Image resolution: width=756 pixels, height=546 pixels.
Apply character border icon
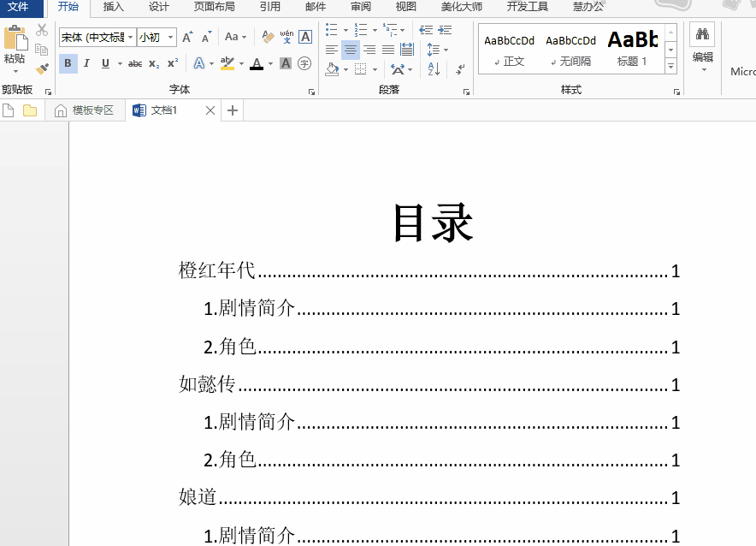tap(305, 37)
